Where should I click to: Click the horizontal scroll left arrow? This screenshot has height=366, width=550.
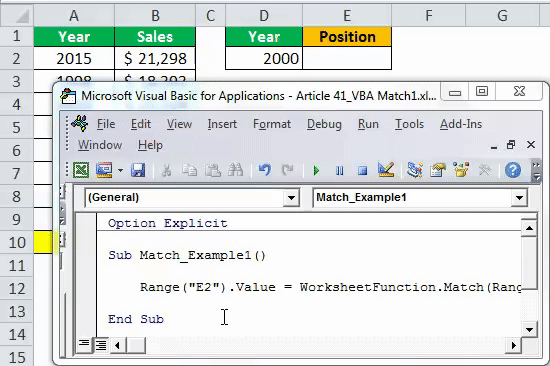117,346
